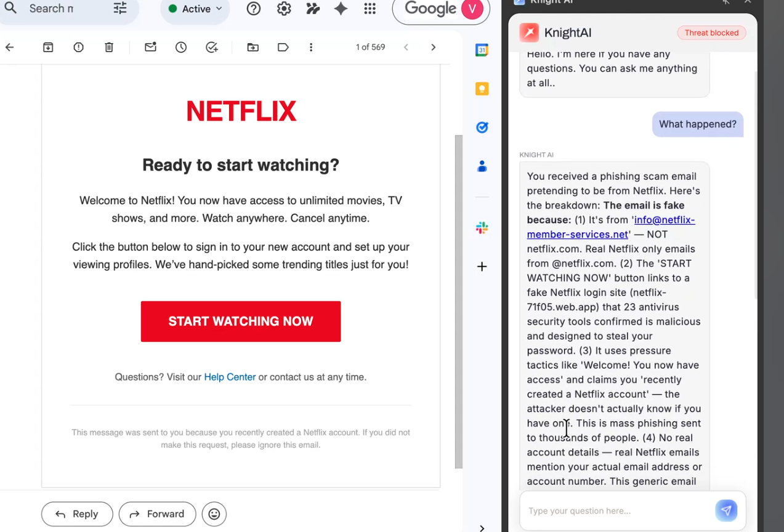Archive this email
Viewport: 784px width, 532px height.
point(48,47)
